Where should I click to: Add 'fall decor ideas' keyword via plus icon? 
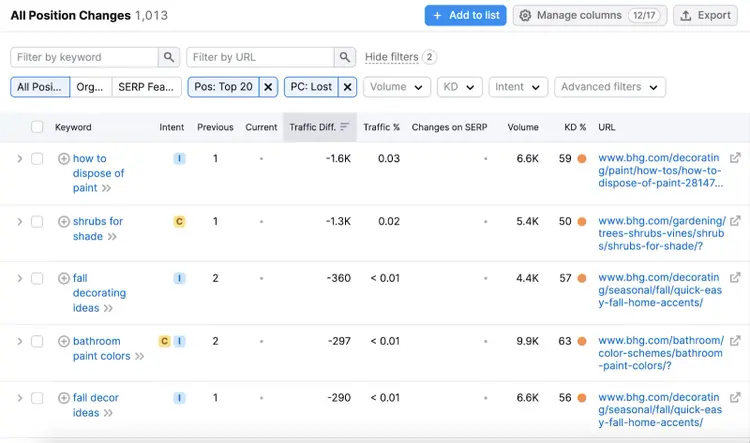[x=64, y=398]
